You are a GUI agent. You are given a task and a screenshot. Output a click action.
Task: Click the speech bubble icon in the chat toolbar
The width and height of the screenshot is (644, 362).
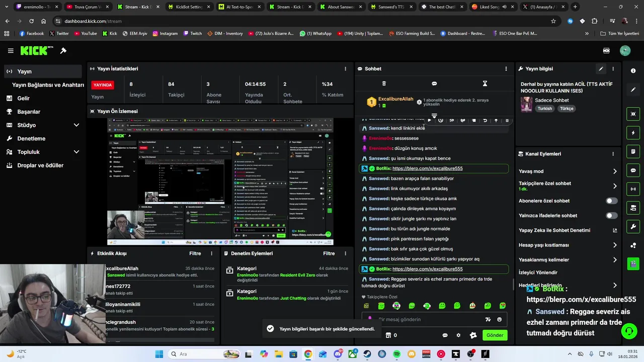pos(434,83)
